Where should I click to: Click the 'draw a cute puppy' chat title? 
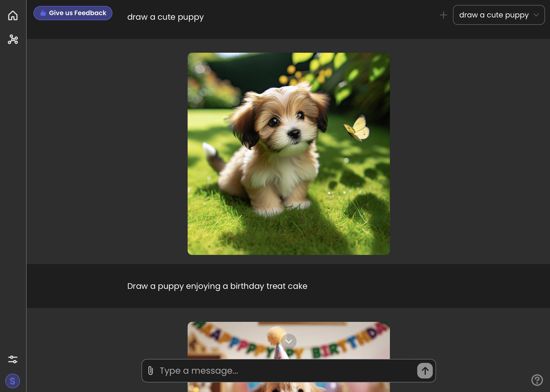(x=165, y=17)
